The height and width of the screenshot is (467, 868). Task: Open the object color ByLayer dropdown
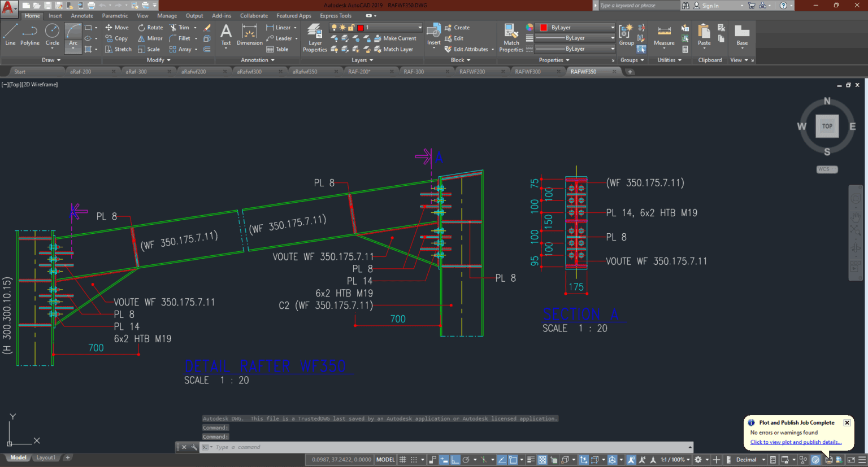[613, 27]
